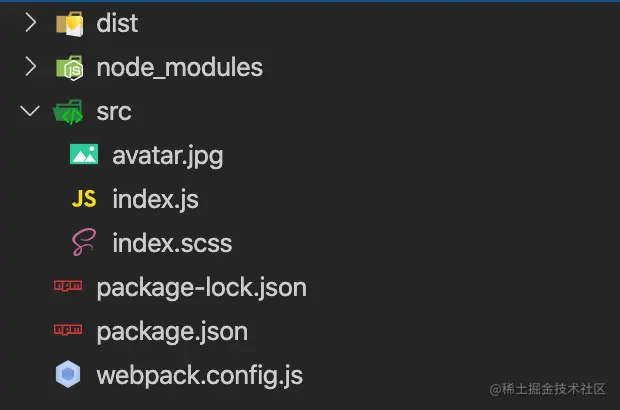Click the green src folder icon
620x410 pixels.
pos(69,111)
